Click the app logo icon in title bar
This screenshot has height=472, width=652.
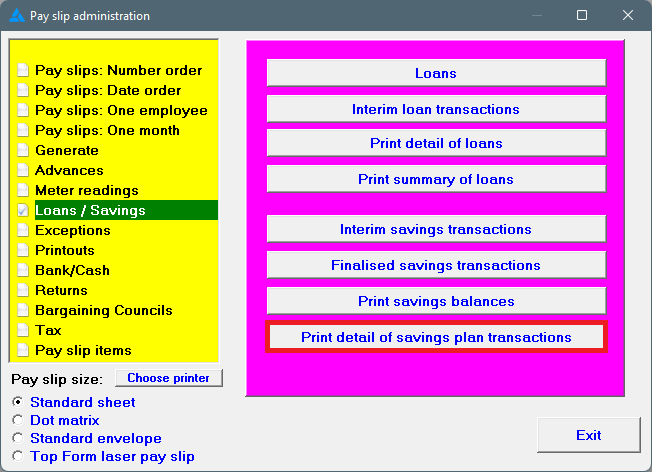coord(17,16)
